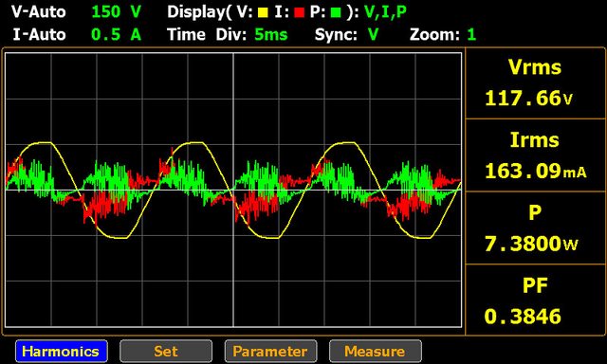The height and width of the screenshot is (364, 607).
Task: Toggle the I-Auto range mode
Action: click(x=39, y=35)
